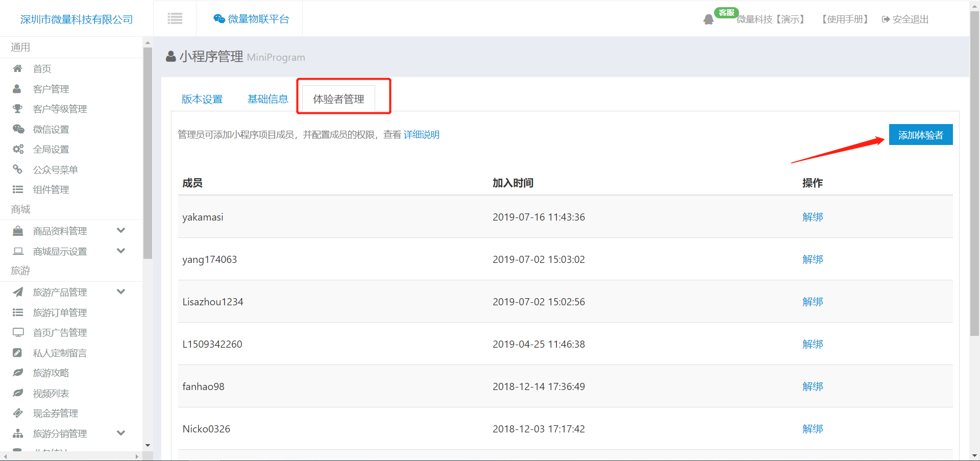Toggle the sidebar hamburger menu icon
980x461 pixels.
point(175,19)
